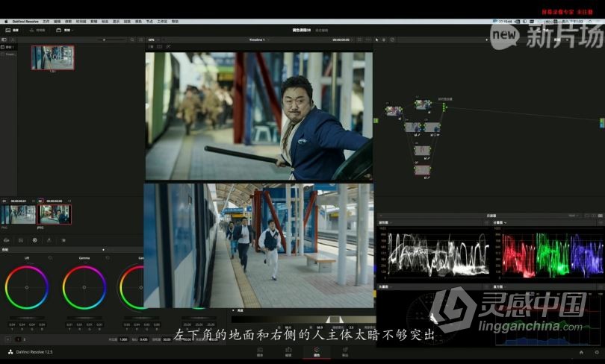Select the saved still thumbnail in gallery
Image resolution: width=605 pixels, height=364 pixels.
tap(53, 57)
